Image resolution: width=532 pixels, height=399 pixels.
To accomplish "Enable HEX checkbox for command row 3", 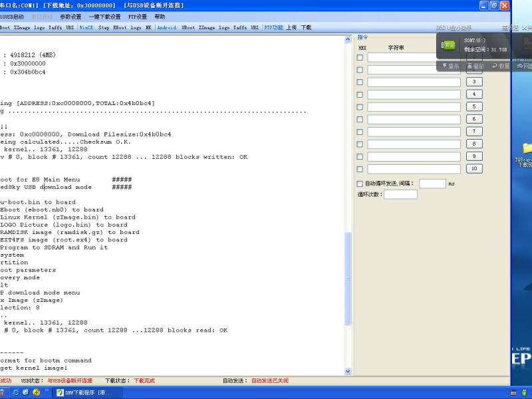I will point(360,82).
